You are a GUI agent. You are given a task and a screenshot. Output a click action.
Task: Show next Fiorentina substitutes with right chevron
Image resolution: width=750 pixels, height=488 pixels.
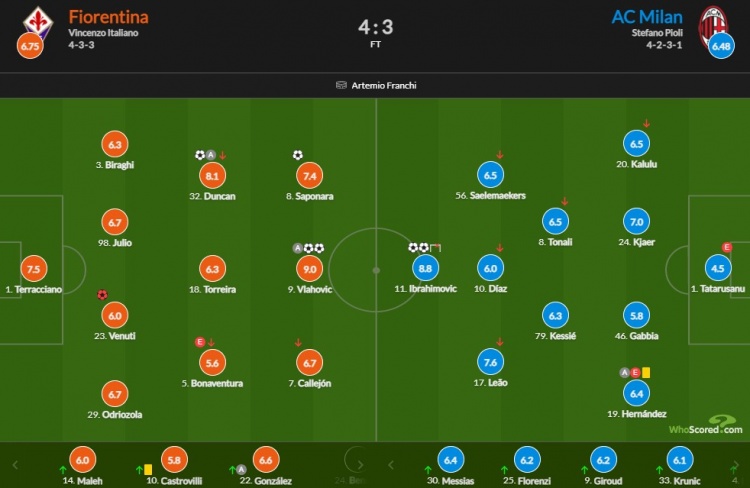point(360,465)
